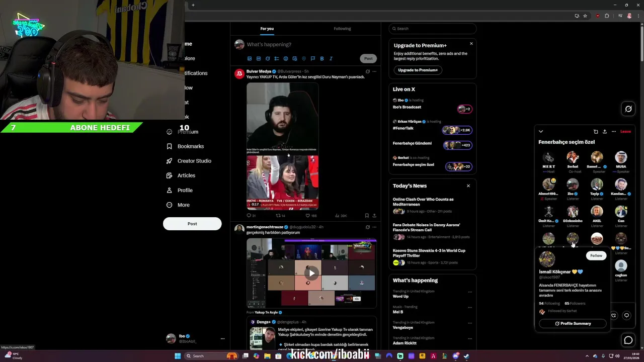Image resolution: width=644 pixels, height=362 pixels.
Task: Switch to the For you tab
Action: pyautogui.click(x=267, y=29)
